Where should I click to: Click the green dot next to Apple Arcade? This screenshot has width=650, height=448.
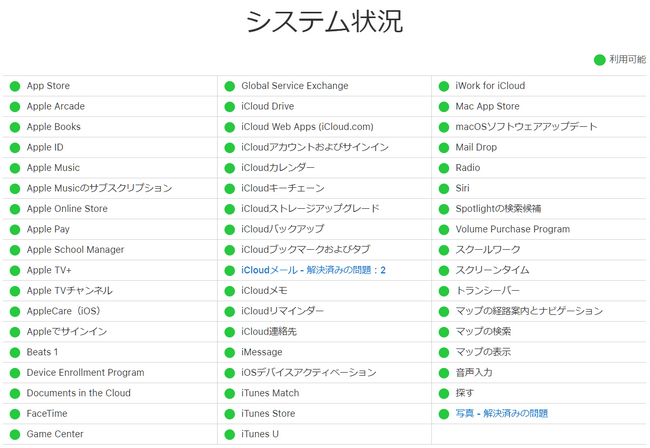coord(15,107)
